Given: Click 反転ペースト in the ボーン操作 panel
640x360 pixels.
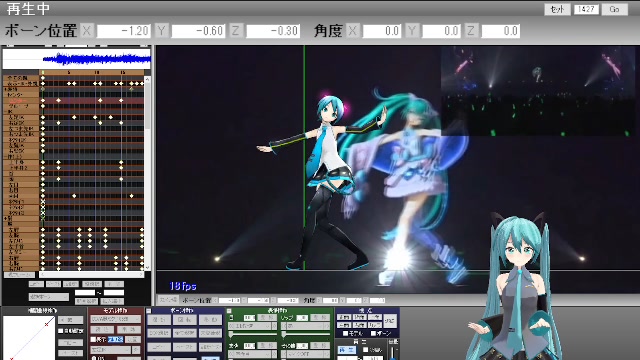Looking at the screenshot, I should click(x=211, y=347).
